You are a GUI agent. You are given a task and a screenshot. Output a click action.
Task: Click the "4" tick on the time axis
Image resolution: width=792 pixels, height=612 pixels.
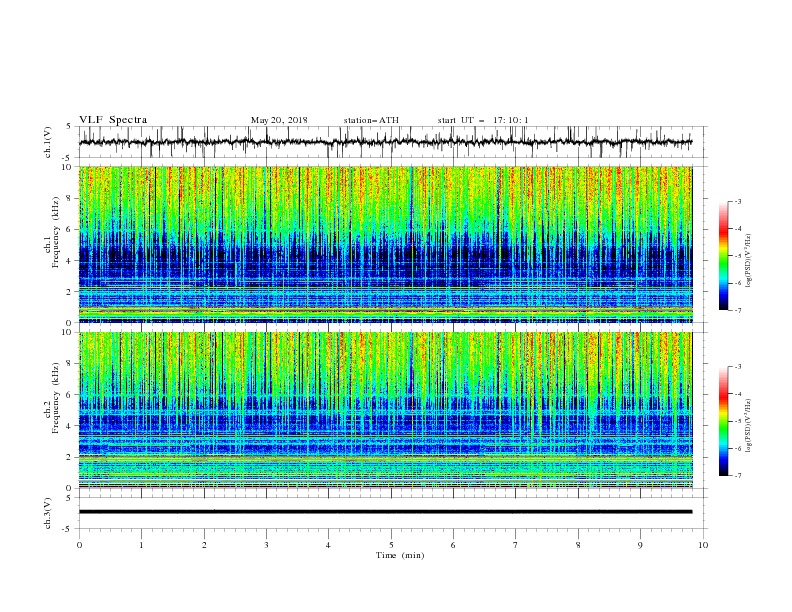pyautogui.click(x=328, y=545)
